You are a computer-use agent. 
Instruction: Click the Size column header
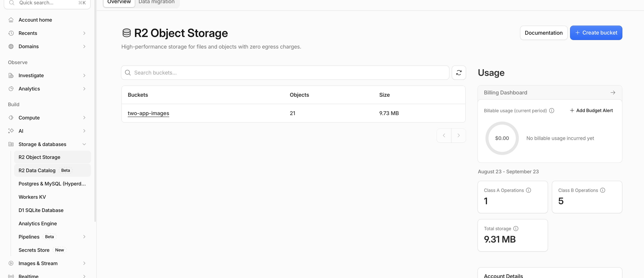point(384,95)
